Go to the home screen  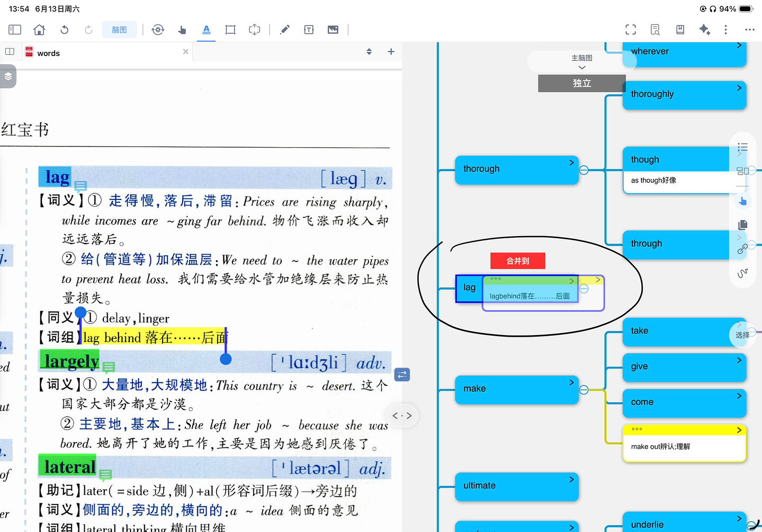(x=39, y=30)
